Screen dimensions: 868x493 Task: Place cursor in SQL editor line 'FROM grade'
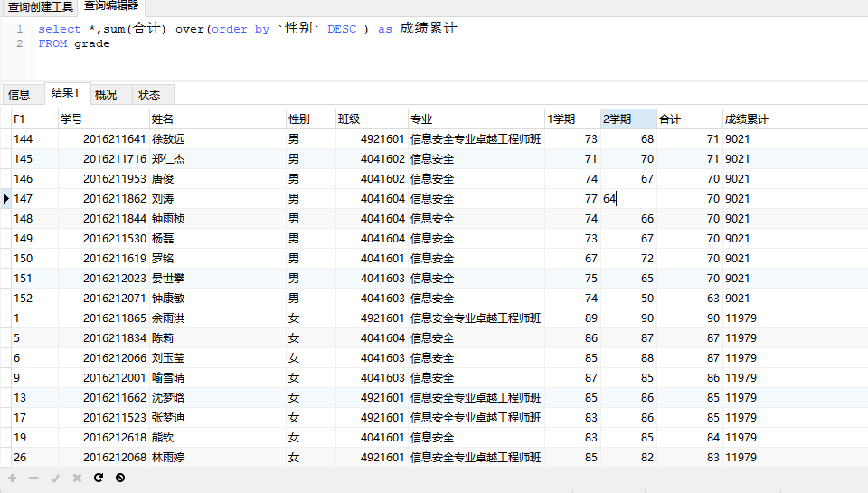coord(73,43)
